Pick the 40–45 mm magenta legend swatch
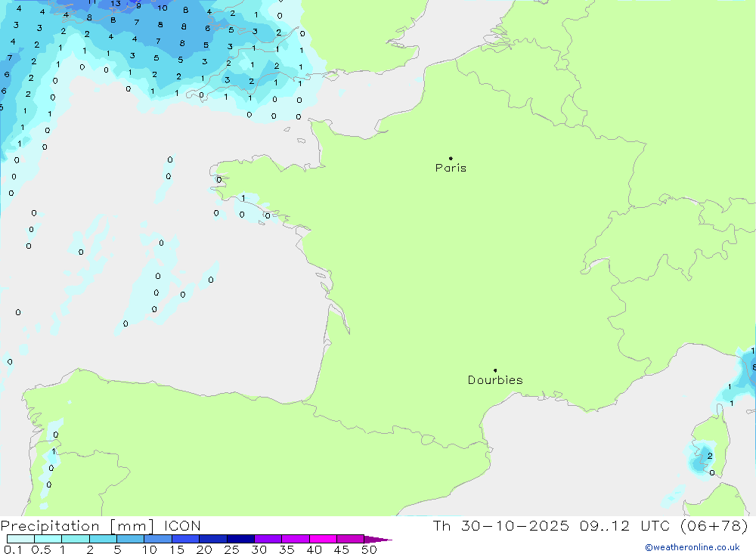The width and height of the screenshot is (756, 554). 323,539
